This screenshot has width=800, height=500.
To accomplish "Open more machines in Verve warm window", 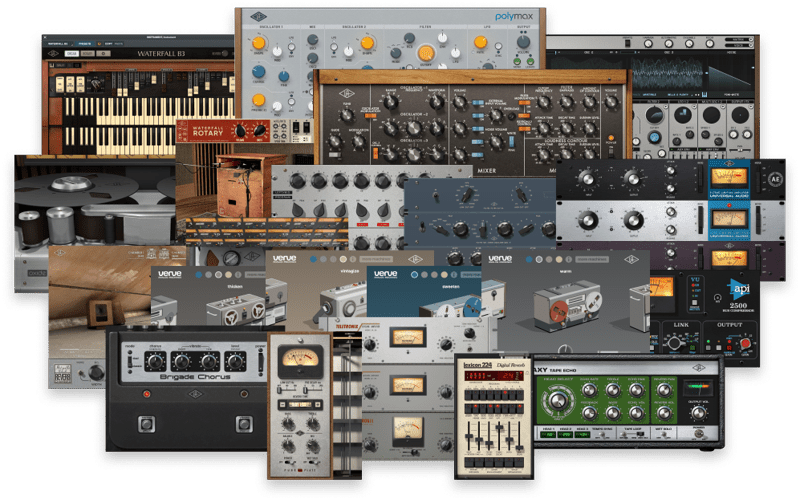I will click(592, 260).
